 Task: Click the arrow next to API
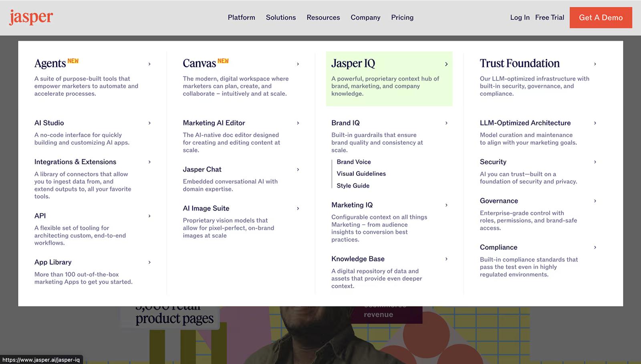coord(149,216)
